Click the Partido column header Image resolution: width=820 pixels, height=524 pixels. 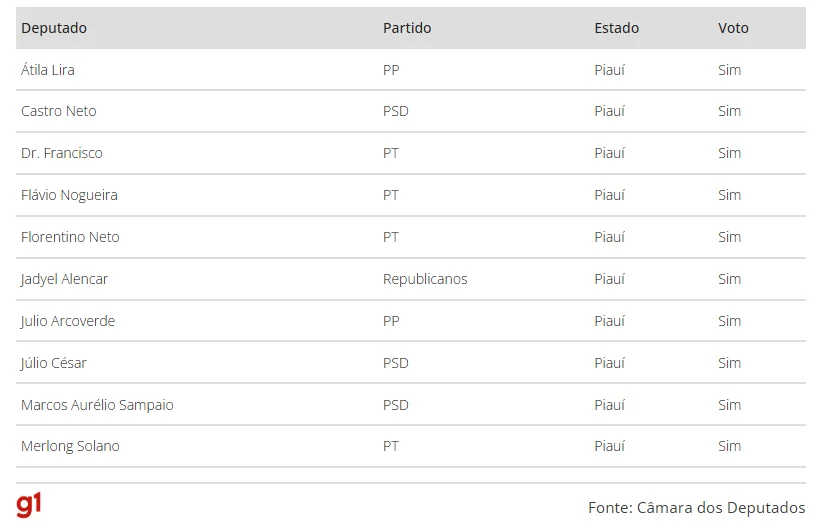407,28
